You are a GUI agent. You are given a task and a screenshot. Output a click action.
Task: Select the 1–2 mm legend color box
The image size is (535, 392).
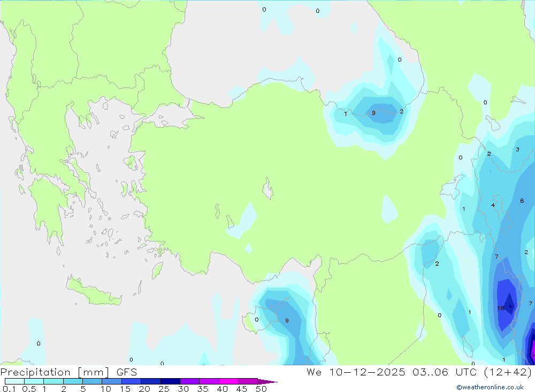click(x=53, y=381)
